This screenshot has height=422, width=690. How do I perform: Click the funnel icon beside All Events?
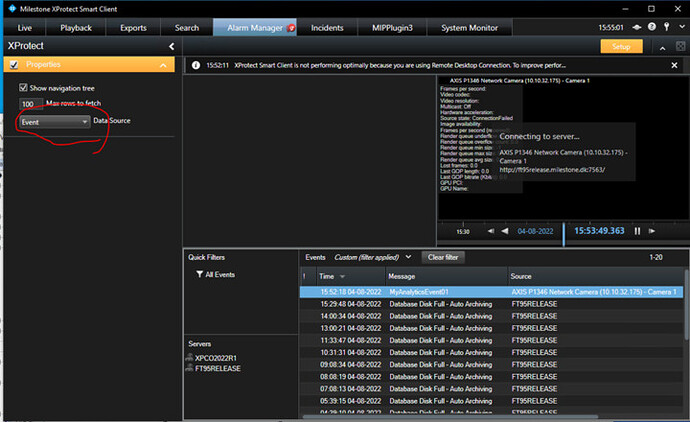pos(199,274)
